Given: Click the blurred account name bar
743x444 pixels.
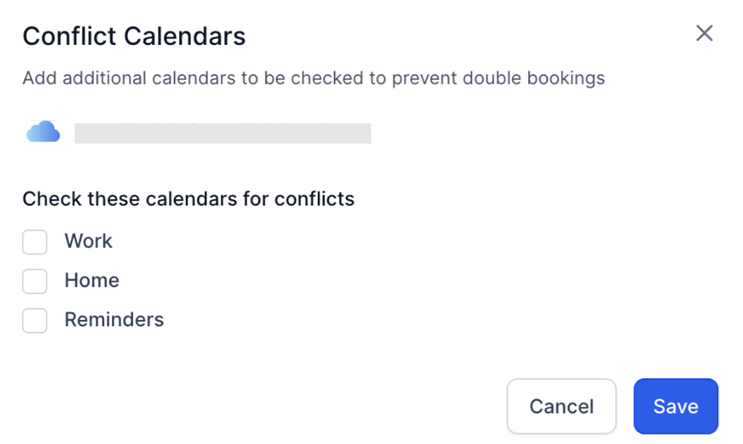Looking at the screenshot, I should tap(222, 133).
